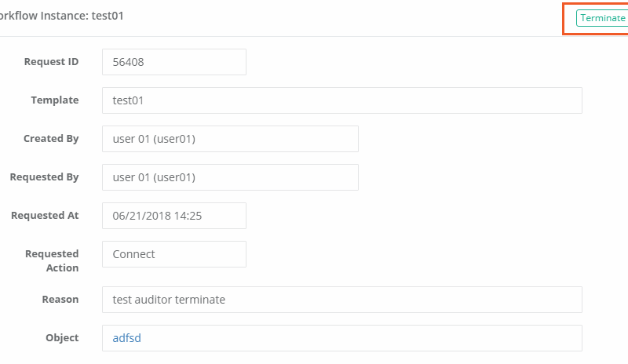This screenshot has width=628, height=364.
Task: Open the adfsd object link
Action: [126, 338]
